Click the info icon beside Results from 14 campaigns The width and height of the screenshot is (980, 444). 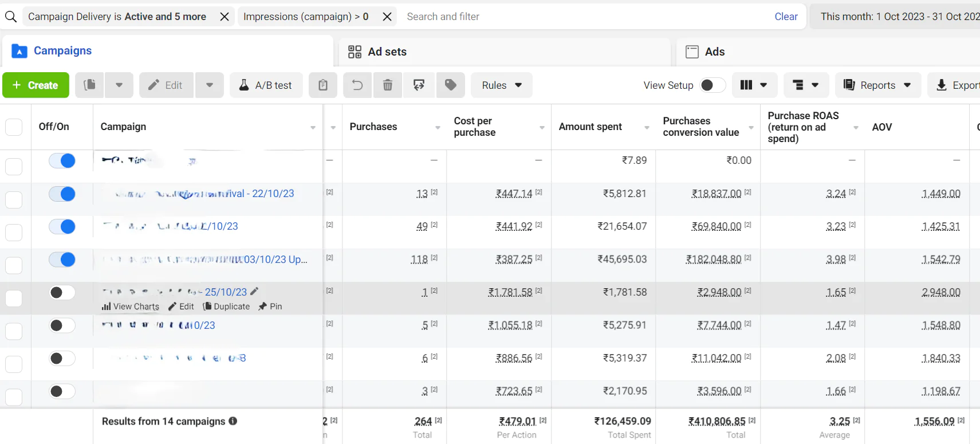(x=233, y=421)
